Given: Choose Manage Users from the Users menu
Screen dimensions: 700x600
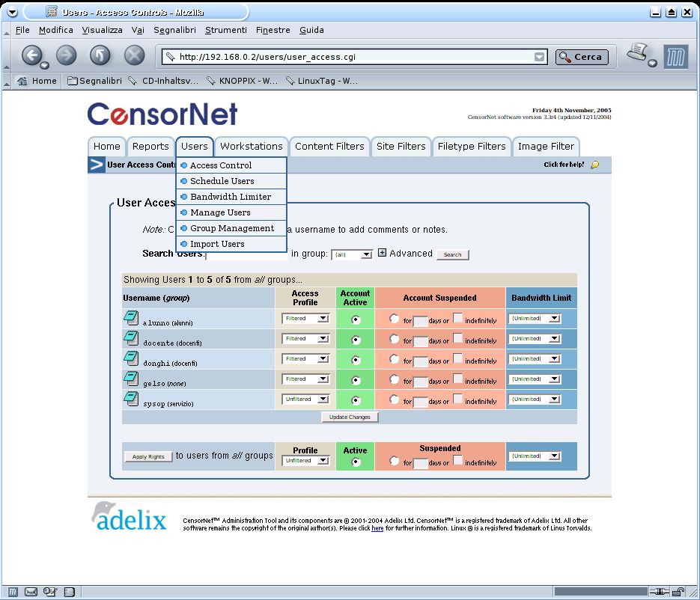Looking at the screenshot, I should (x=220, y=212).
